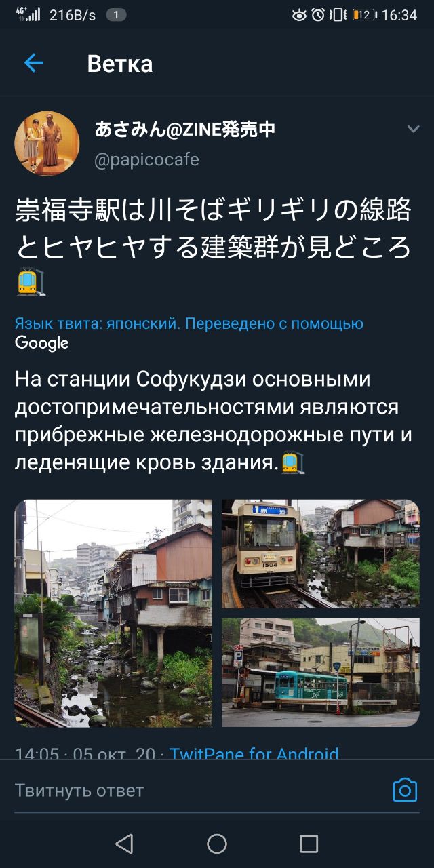Tap Android home circle button
The height and width of the screenshot is (868, 434).
217,844
